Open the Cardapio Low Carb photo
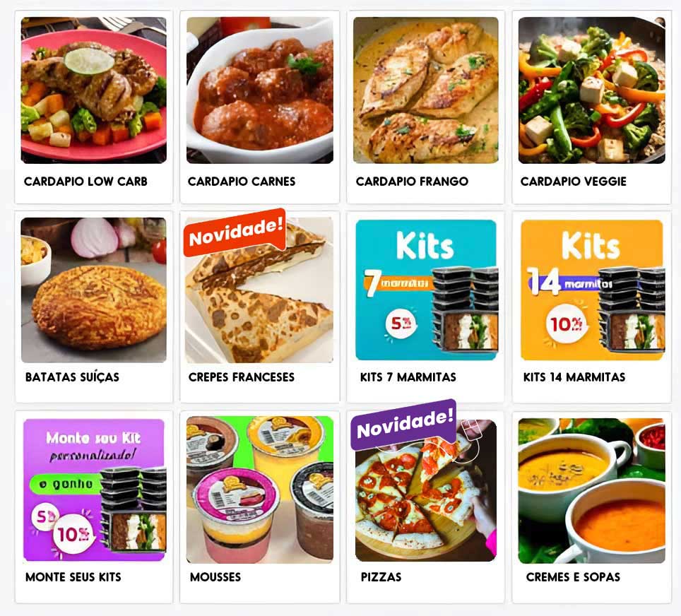This screenshot has width=681, height=616. (x=94, y=90)
